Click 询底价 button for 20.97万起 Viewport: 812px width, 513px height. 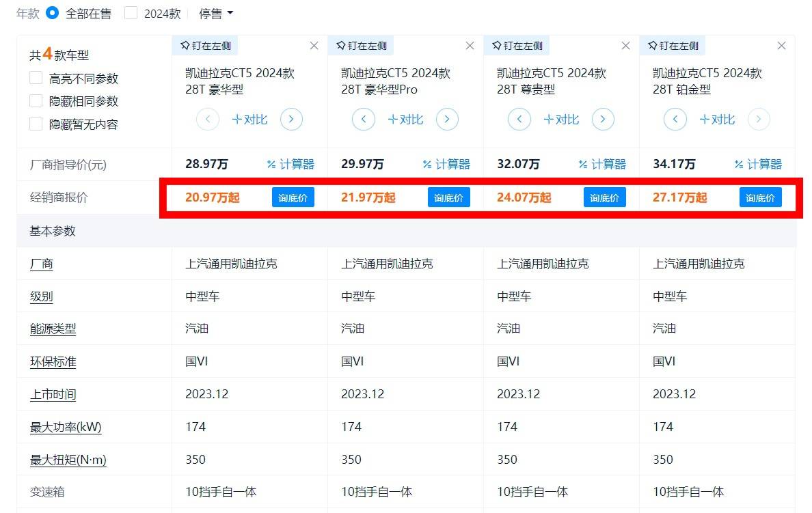[x=293, y=198]
